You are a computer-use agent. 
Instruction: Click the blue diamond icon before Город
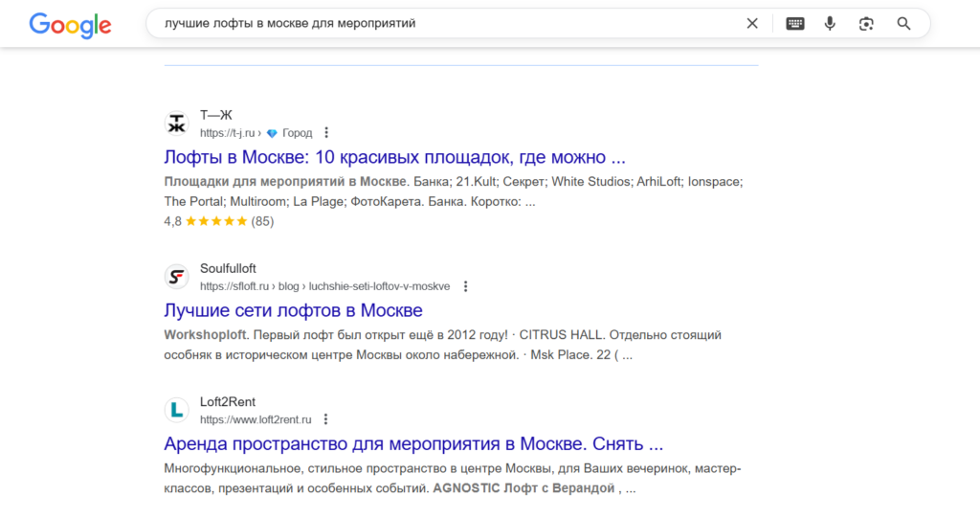point(272,133)
